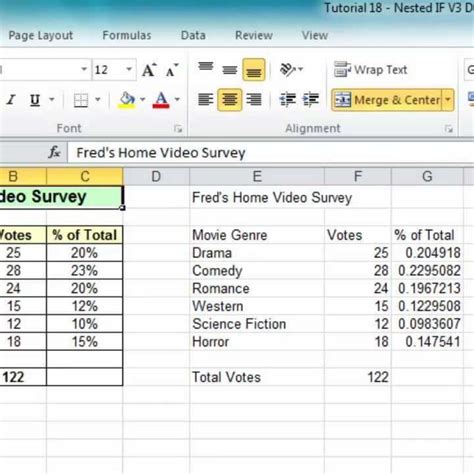Select column E header
The image size is (474, 474).
(x=257, y=176)
